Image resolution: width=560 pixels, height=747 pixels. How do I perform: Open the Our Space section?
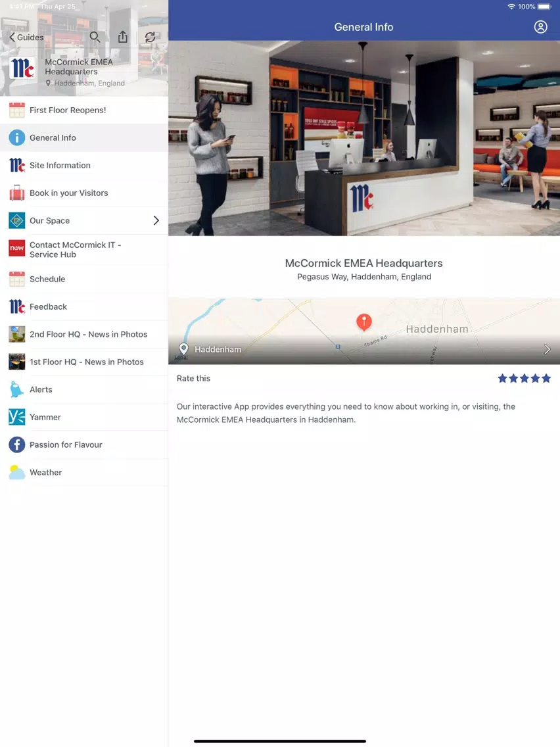point(84,220)
